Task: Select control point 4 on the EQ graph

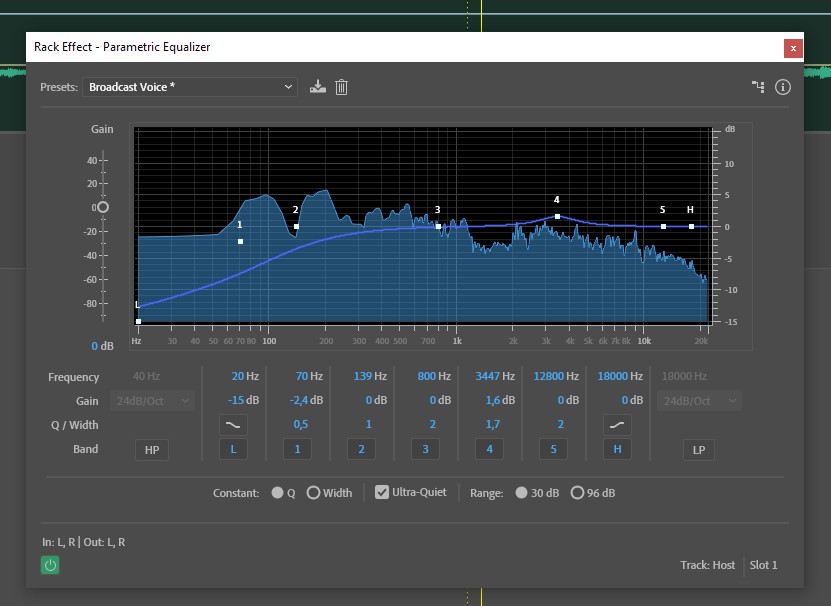Action: [x=557, y=216]
